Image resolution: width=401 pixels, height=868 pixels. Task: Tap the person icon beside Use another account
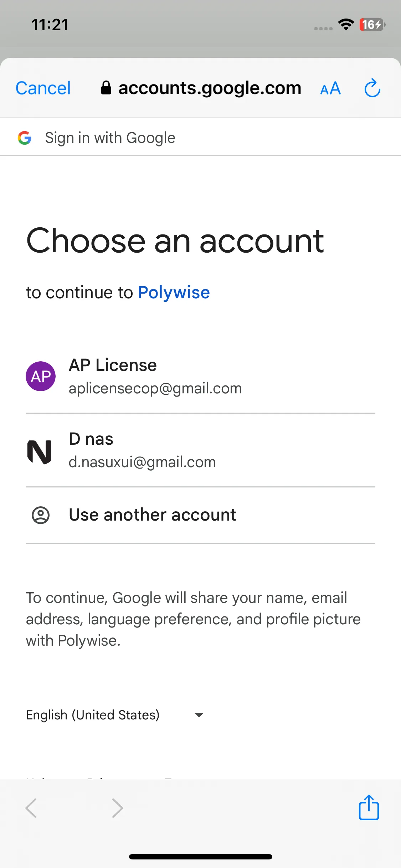click(x=41, y=515)
